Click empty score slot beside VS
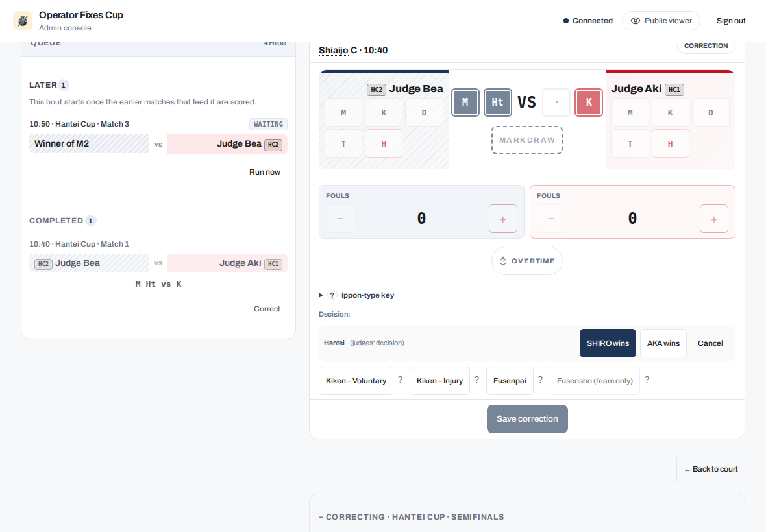766x532 pixels. click(556, 102)
